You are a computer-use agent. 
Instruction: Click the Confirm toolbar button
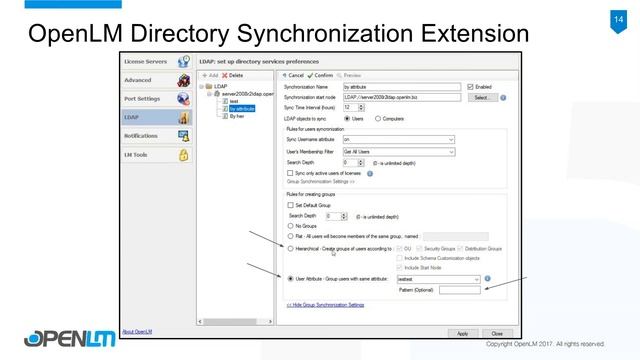[x=320, y=76]
